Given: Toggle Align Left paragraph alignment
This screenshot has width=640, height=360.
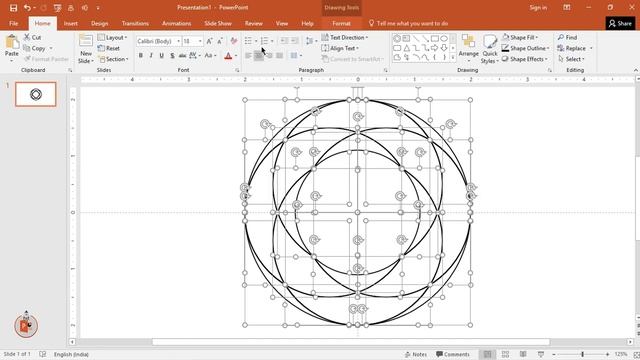Looking at the screenshot, I should 248,56.
